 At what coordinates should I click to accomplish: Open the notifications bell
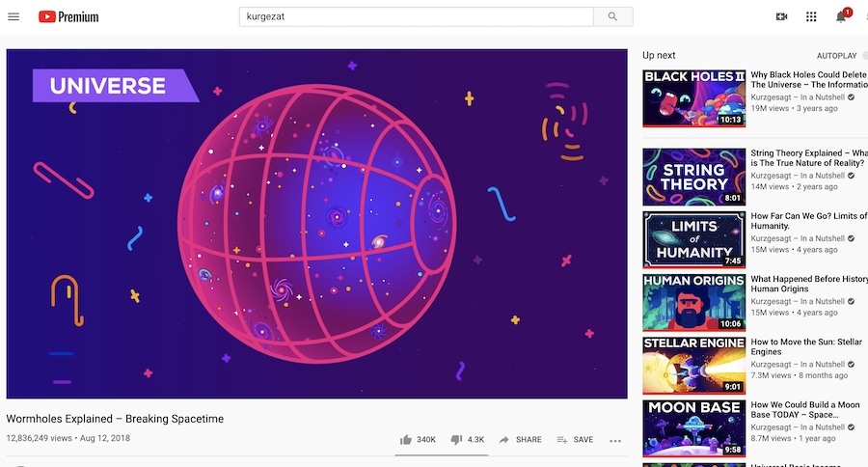click(841, 17)
